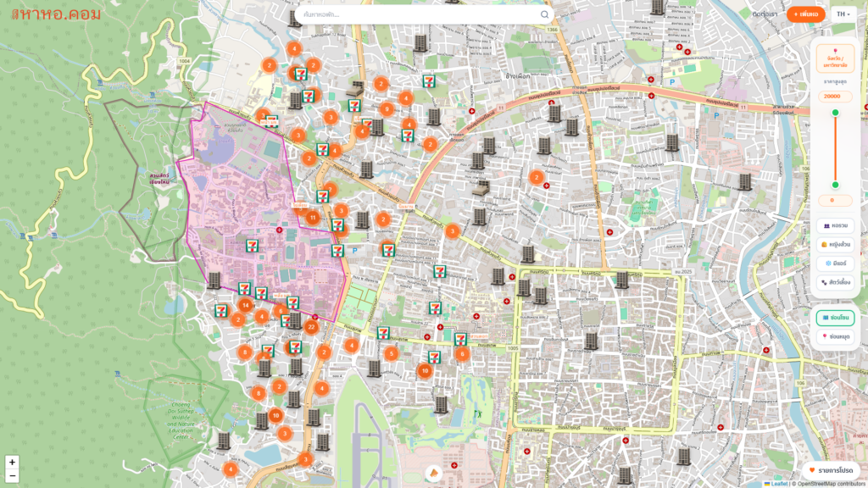The width and height of the screenshot is (868, 488).
Task: Click the search magnifier icon
Action: (x=545, y=15)
